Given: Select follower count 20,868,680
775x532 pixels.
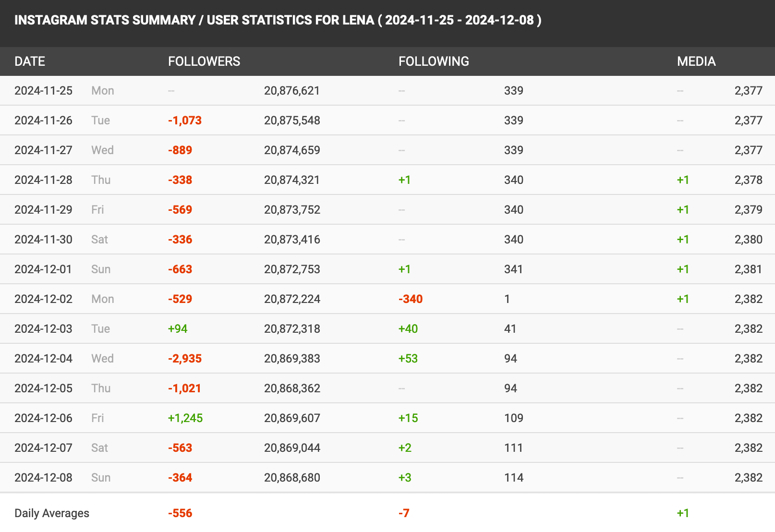Looking at the screenshot, I should pyautogui.click(x=292, y=478).
